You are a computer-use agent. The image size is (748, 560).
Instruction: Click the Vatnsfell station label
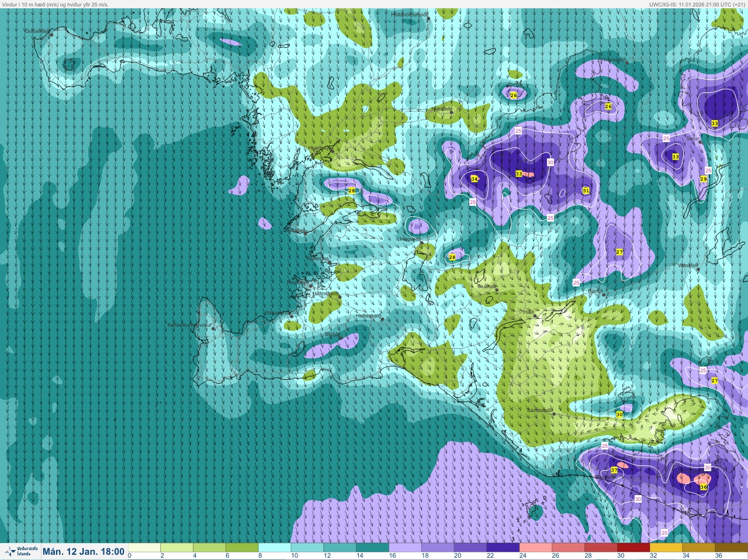click(688, 265)
